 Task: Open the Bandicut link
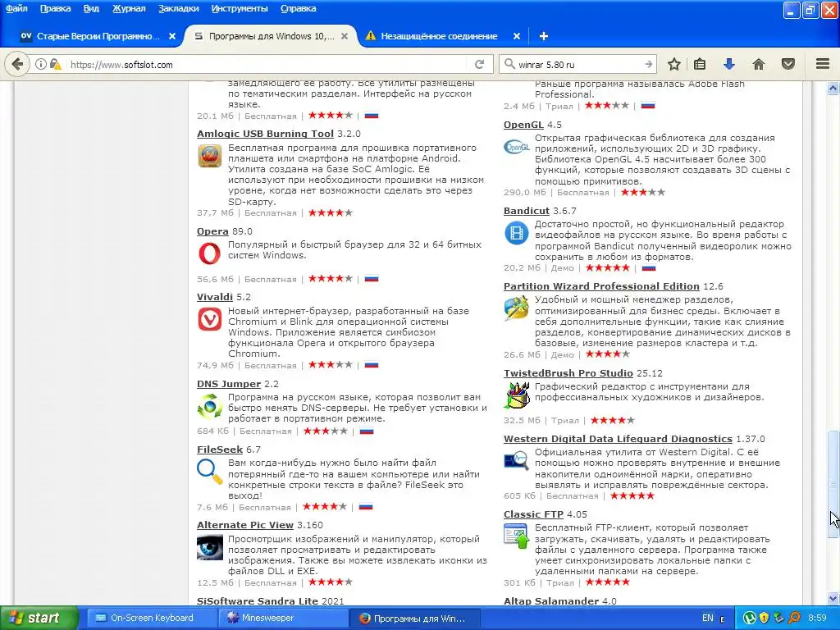tap(526, 211)
